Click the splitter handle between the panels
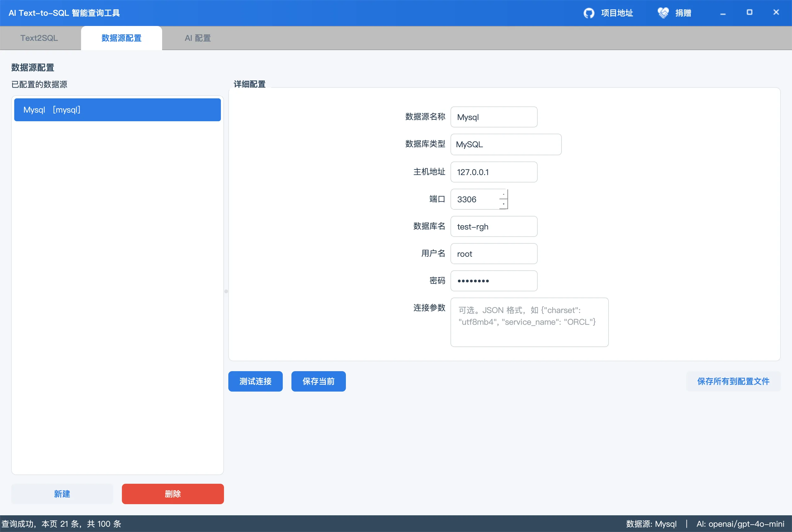 [226, 291]
